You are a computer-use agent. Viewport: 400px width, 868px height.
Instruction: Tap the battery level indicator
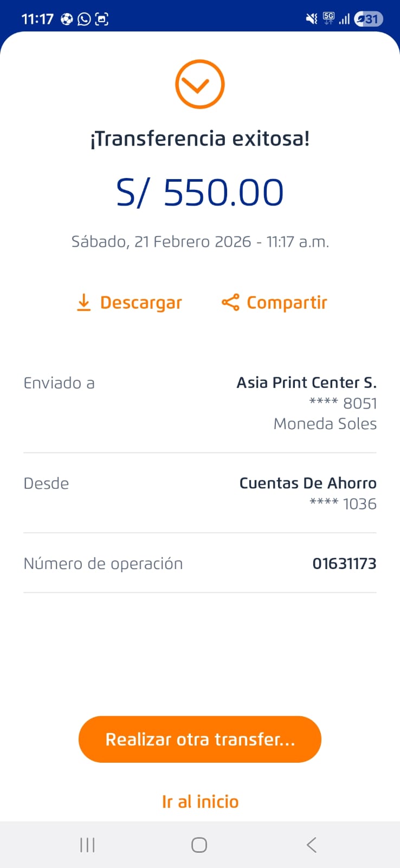pyautogui.click(x=369, y=19)
